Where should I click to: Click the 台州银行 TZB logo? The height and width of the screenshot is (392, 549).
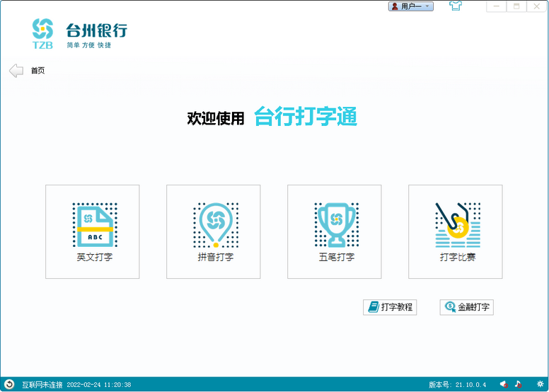pos(79,34)
